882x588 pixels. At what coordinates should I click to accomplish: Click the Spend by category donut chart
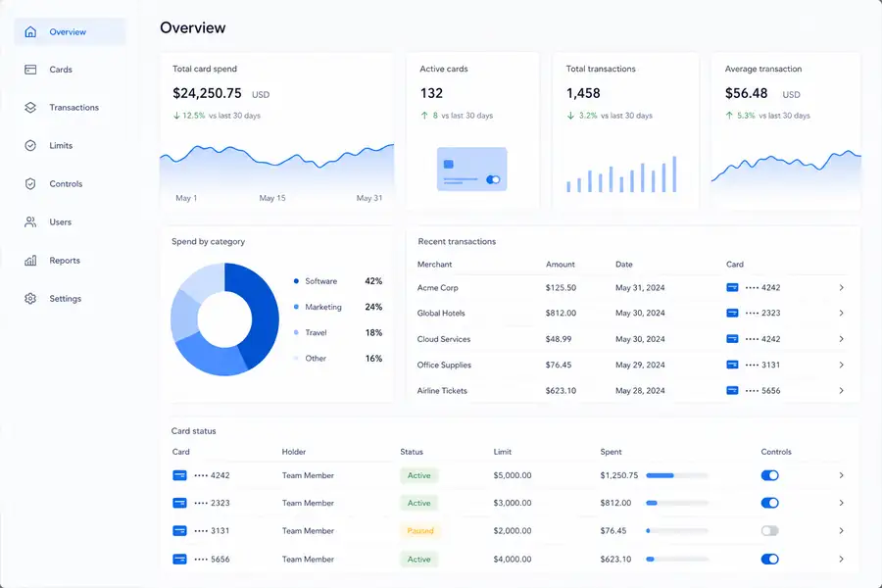[224, 319]
